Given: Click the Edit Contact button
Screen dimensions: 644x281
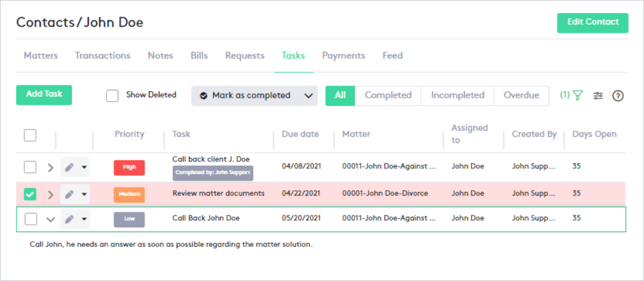Looking at the screenshot, I should (x=593, y=22).
